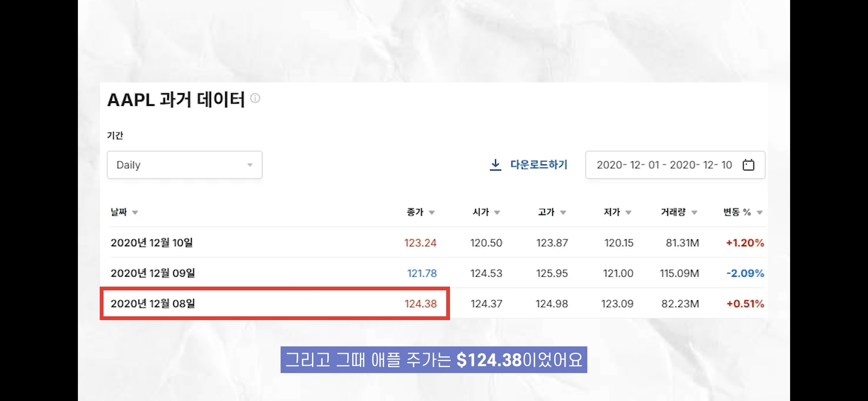Expand the Daily period dropdown under 기간
Image resolution: width=868 pixels, height=401 pixels.
click(x=184, y=164)
